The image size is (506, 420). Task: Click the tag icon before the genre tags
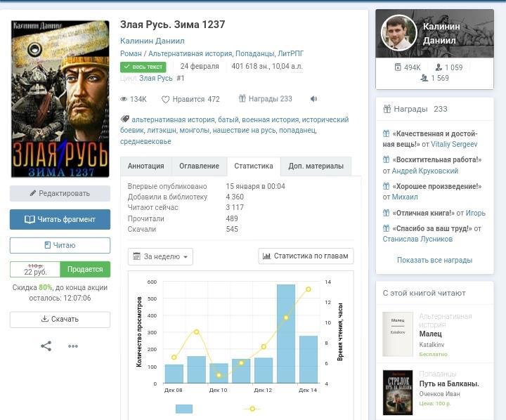coord(125,119)
